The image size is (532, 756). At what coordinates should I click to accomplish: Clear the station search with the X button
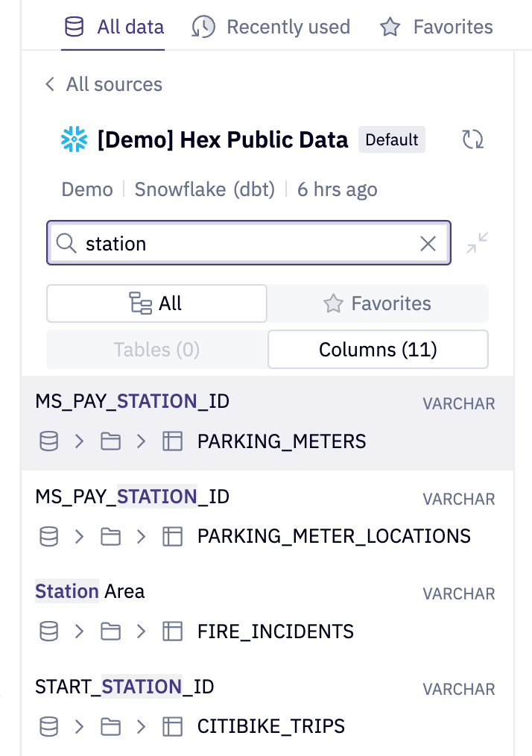pyautogui.click(x=427, y=243)
